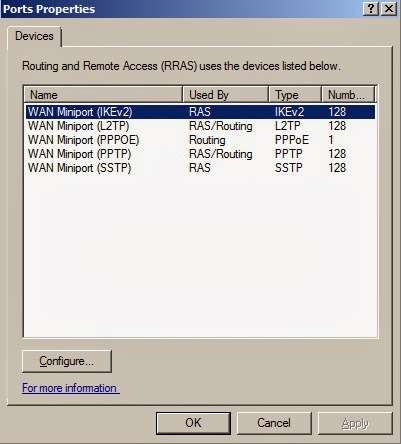
Task: Click the 128 count in SSTP row
Action: [x=337, y=168]
